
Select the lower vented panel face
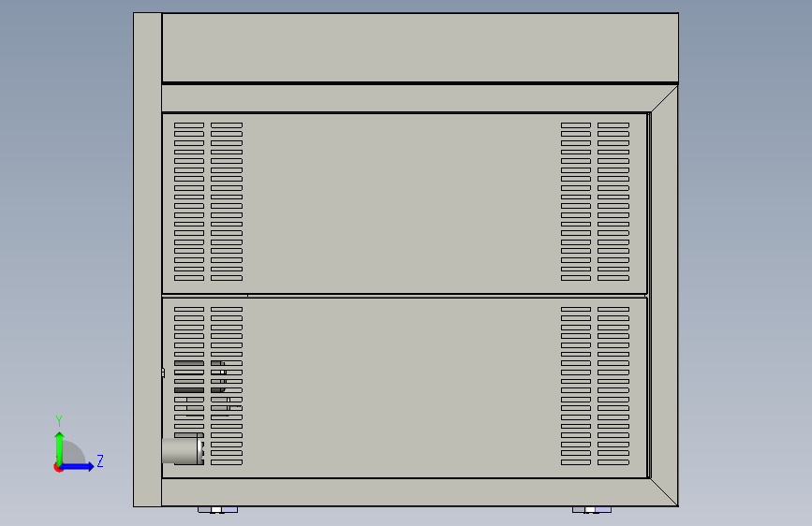pyautogui.click(x=404, y=387)
